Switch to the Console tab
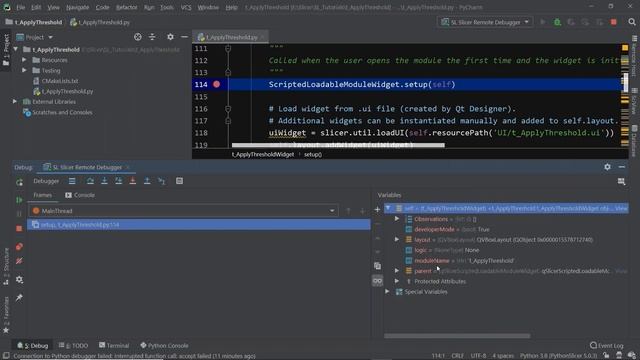Viewport: 640px width, 360px height. click(80, 195)
